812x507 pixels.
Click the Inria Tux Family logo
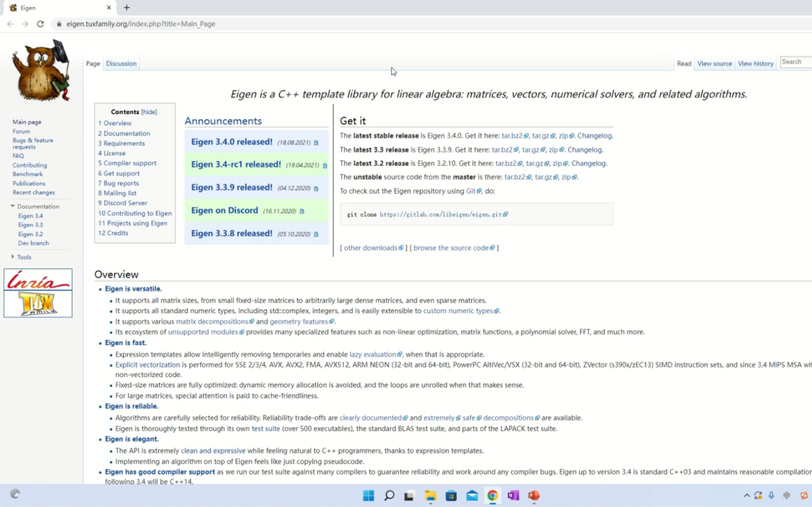tap(38, 293)
